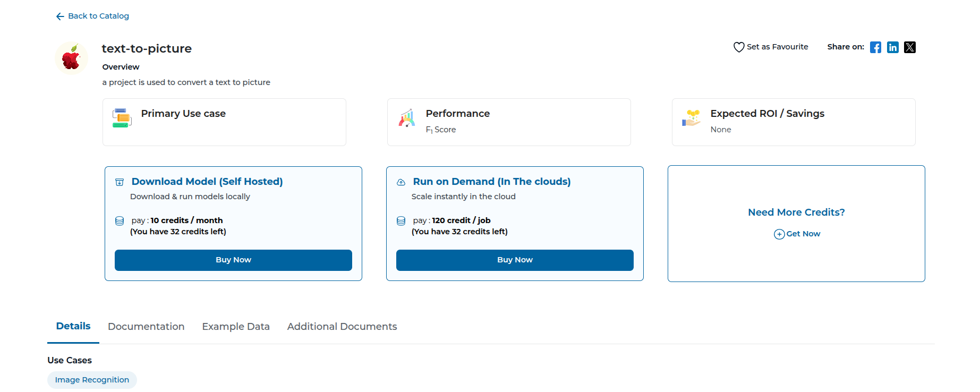Click the Run on Demand cloud icon

click(401, 182)
